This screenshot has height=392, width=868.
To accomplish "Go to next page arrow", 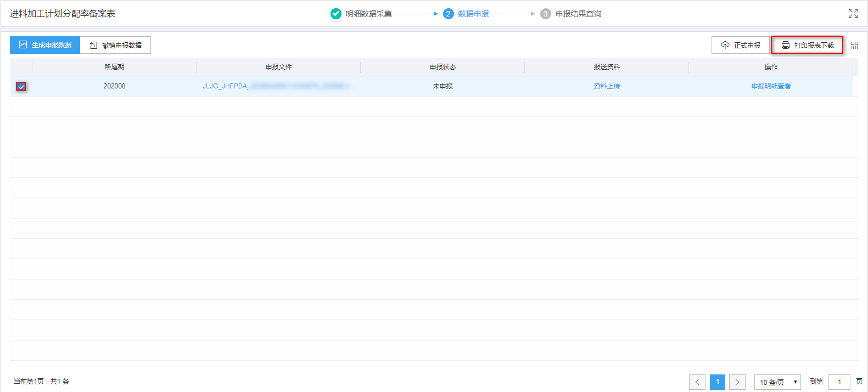I will (737, 382).
